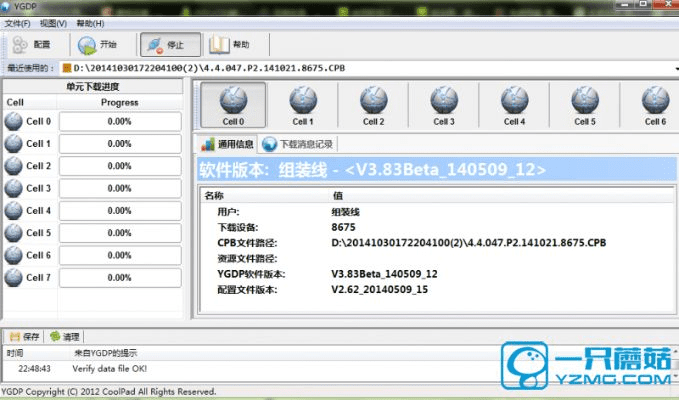Select the Cell 0 globe in top strip
The image size is (679, 400).
[x=232, y=100]
